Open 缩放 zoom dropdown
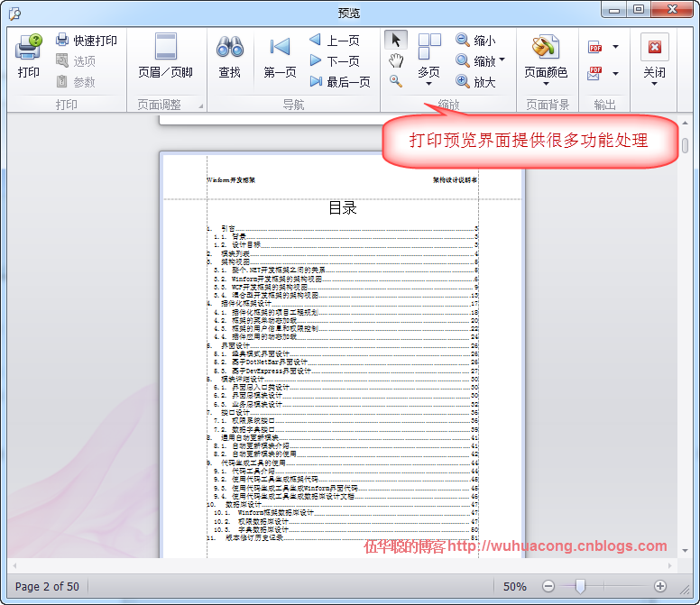Viewport: 700px width, 605px height. point(481,60)
